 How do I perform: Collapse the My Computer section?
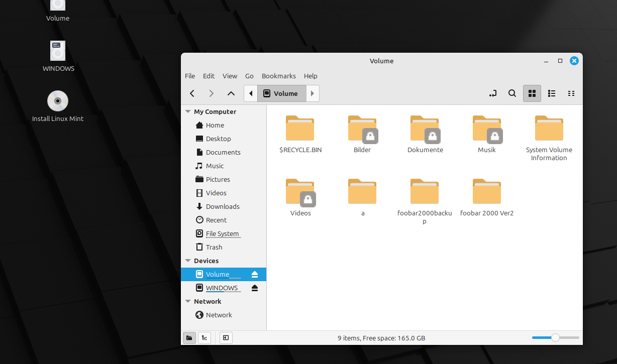coord(188,111)
